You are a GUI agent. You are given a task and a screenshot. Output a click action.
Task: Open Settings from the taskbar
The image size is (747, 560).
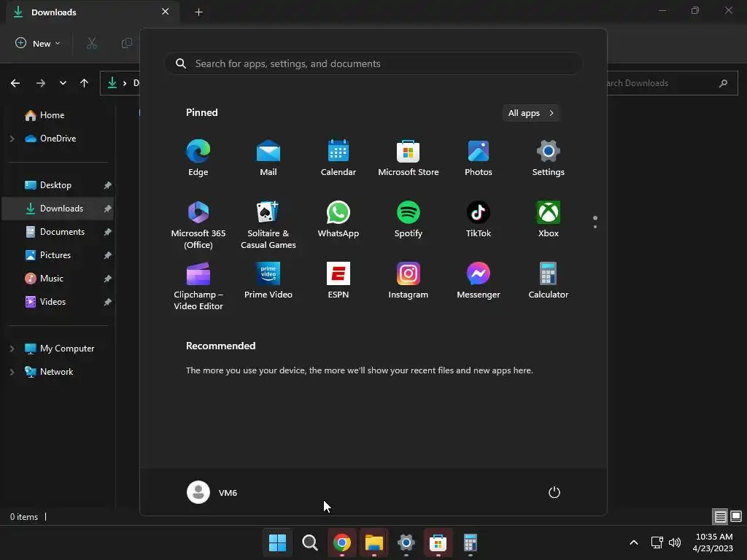[406, 542]
